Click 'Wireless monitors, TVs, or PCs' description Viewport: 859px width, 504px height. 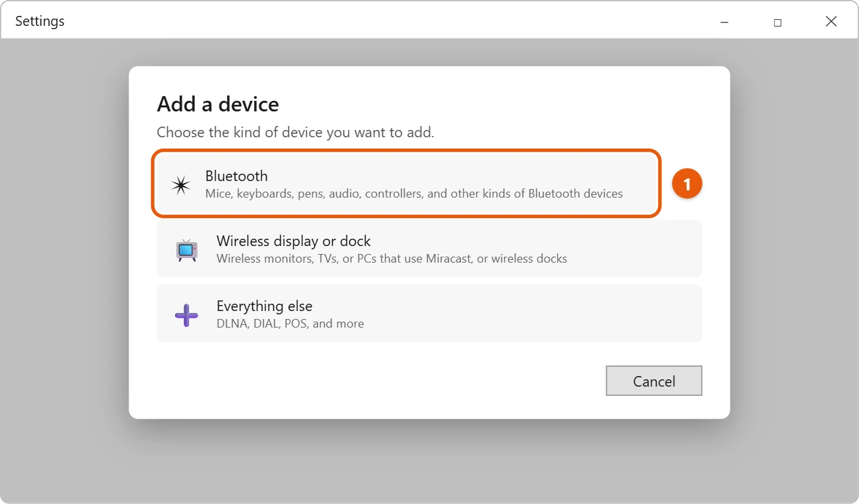click(391, 259)
